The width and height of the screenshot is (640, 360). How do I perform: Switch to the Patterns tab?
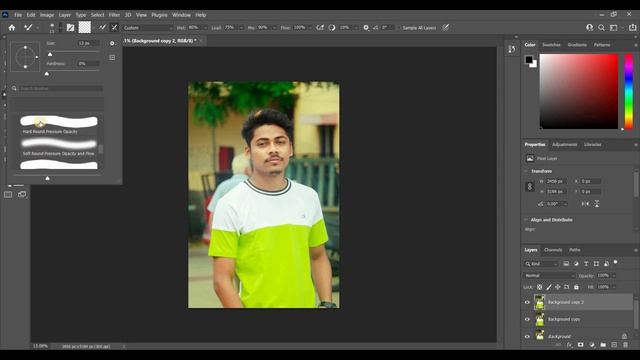pyautogui.click(x=602, y=44)
